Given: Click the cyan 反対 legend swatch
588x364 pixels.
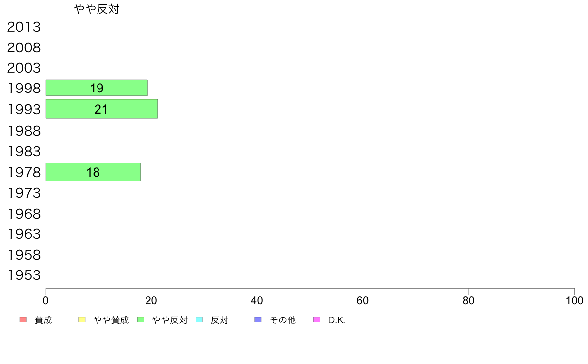Looking at the screenshot, I should [x=199, y=319].
